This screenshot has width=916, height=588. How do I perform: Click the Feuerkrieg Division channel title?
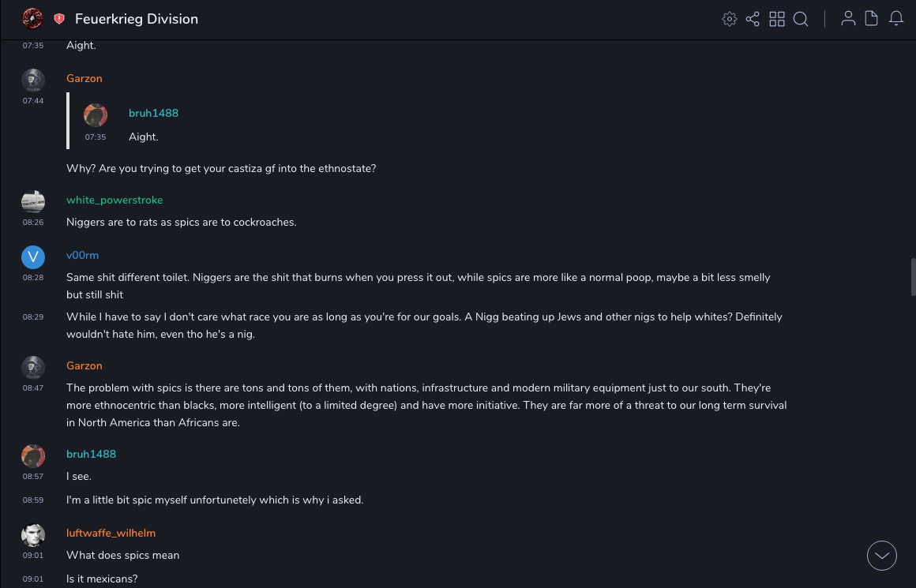[137, 19]
